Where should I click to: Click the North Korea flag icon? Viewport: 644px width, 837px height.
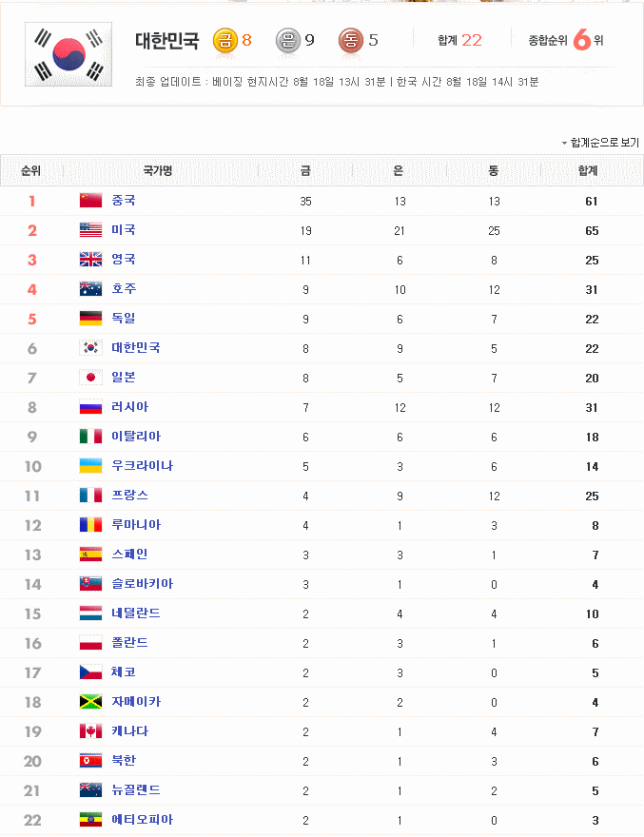coord(90,760)
